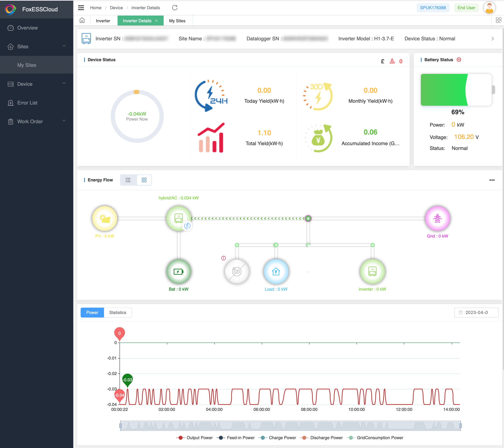Click the red alarm warning icon

[392, 61]
